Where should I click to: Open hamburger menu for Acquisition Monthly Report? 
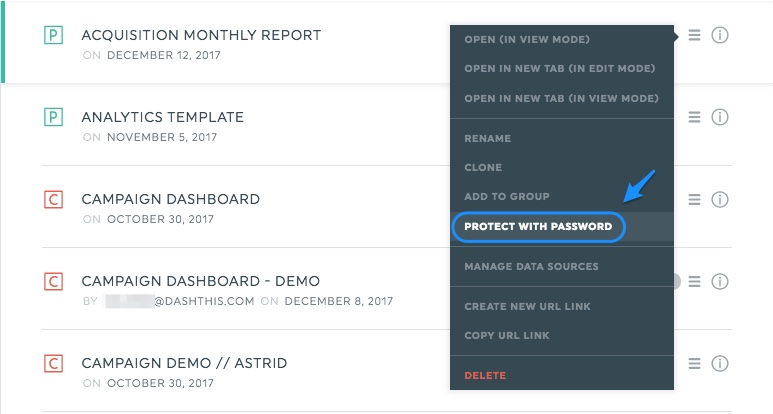pos(694,35)
